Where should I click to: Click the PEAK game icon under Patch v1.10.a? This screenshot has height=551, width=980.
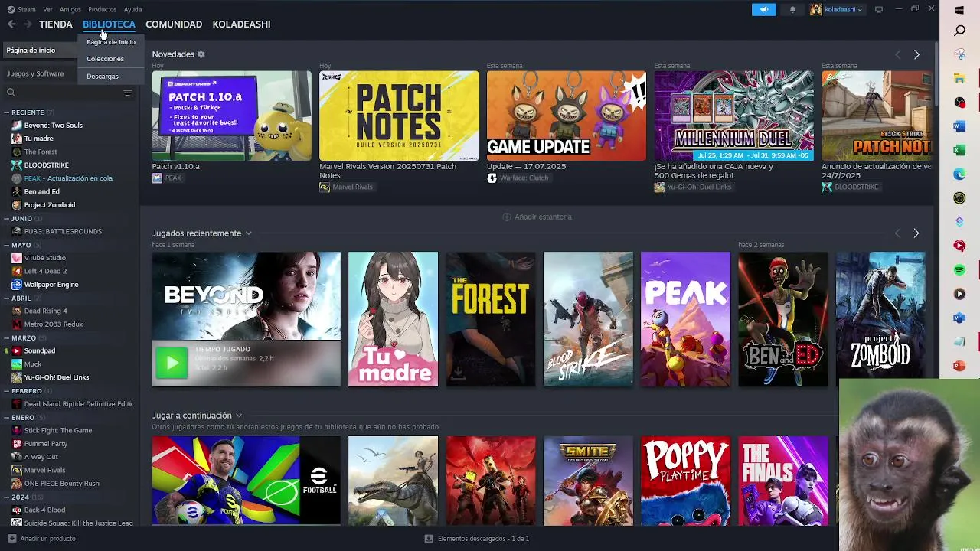[x=157, y=178]
